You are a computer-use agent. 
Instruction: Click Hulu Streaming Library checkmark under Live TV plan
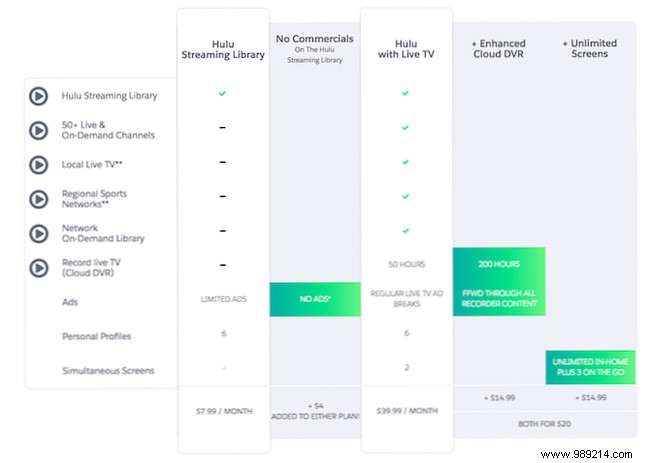click(x=405, y=93)
